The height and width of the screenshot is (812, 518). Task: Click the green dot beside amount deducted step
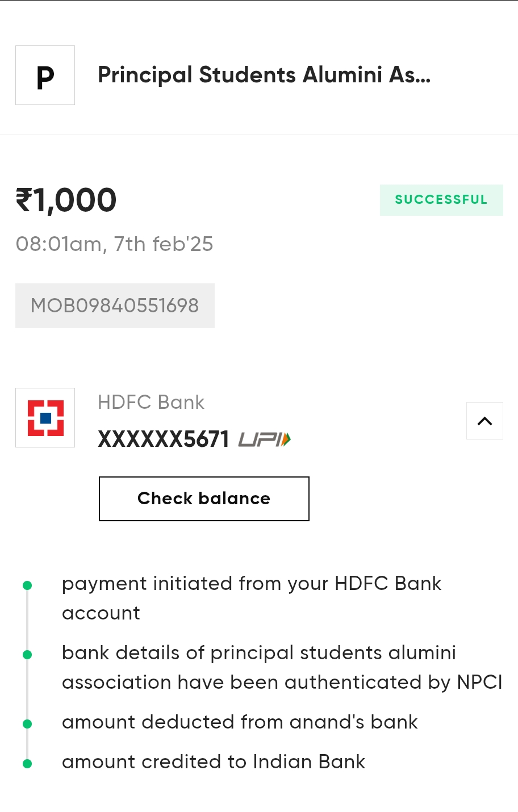pos(27,724)
